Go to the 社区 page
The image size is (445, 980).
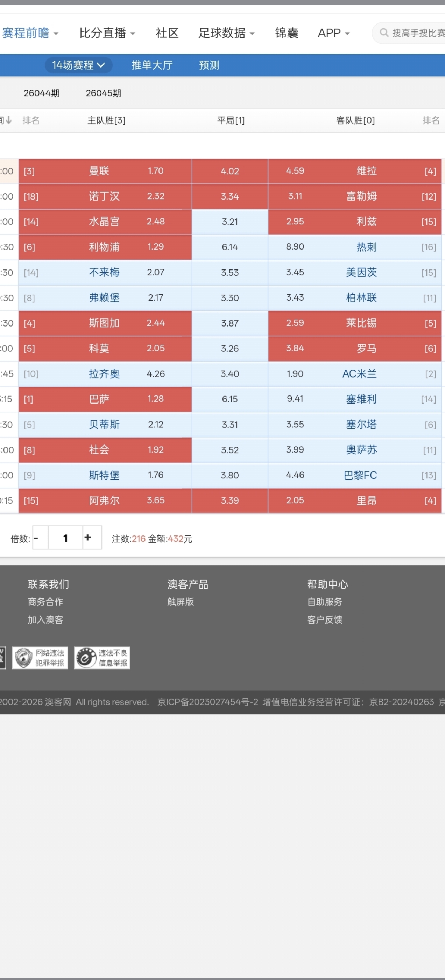(167, 33)
